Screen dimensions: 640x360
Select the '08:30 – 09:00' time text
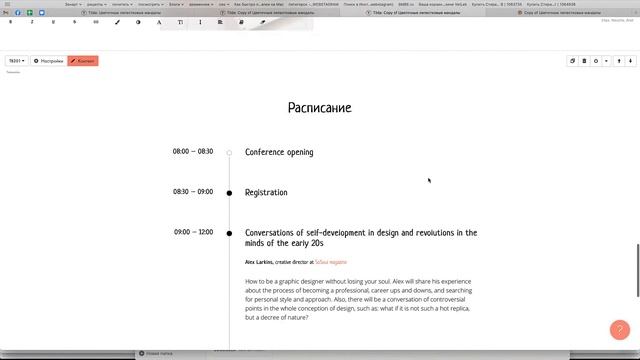tap(193, 192)
